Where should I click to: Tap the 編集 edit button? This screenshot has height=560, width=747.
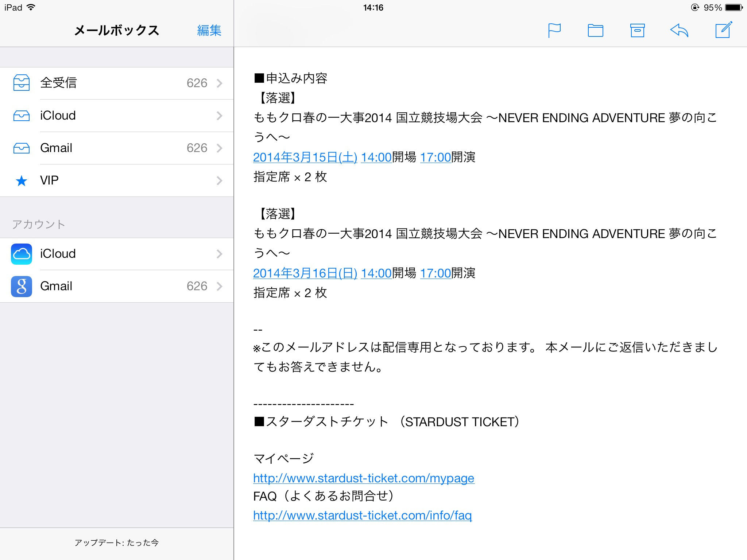(x=209, y=30)
